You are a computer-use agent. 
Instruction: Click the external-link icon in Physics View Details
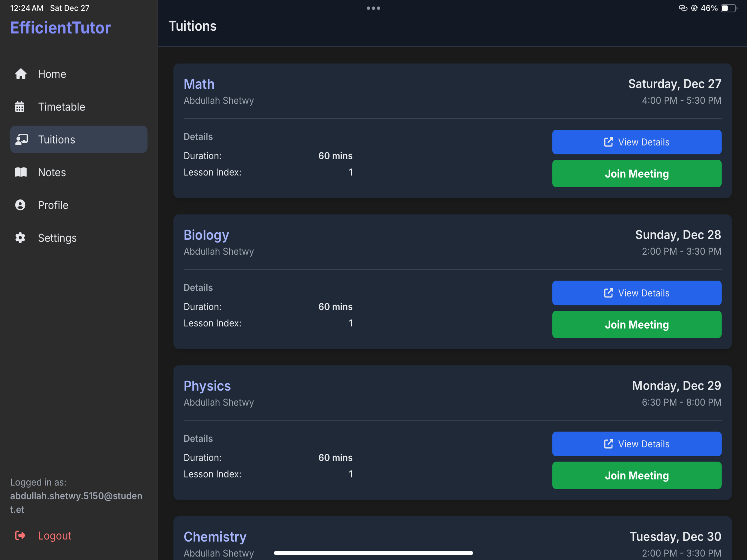point(608,444)
